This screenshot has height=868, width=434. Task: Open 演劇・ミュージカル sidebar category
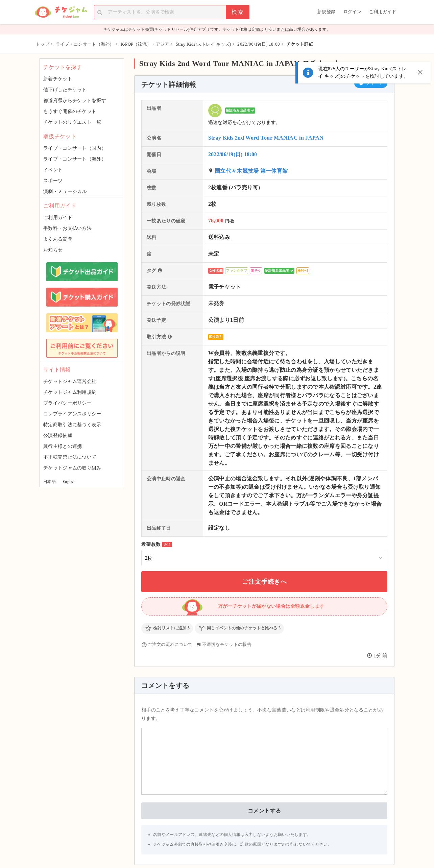click(65, 191)
